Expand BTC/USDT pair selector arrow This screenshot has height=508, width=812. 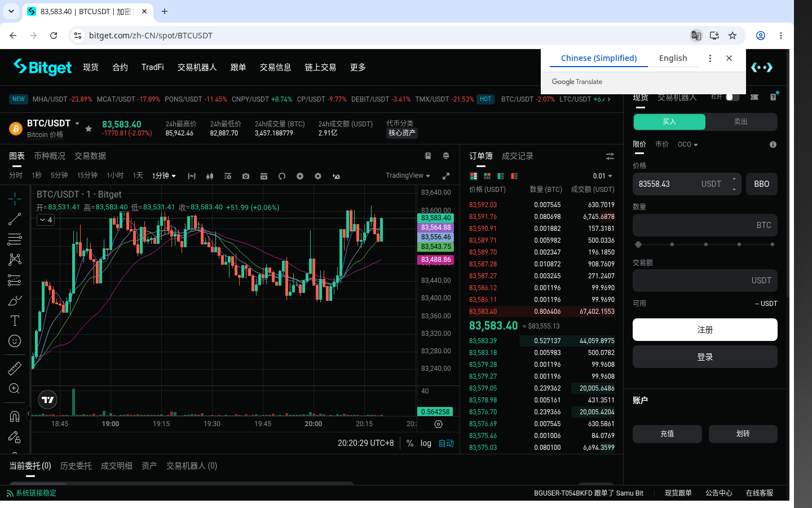(x=77, y=124)
